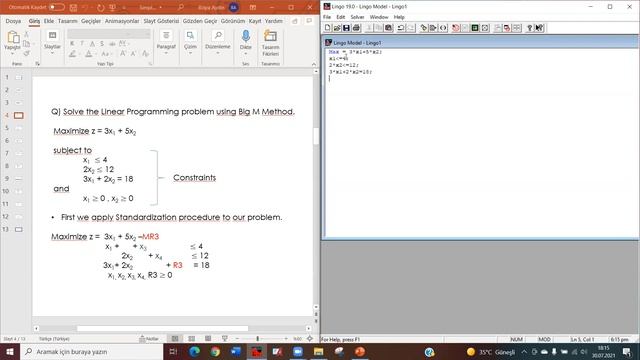Click the Match Parenthesis icon in Lingo toolbar
Viewport: 640px width, 360px height.
(x=443, y=28)
